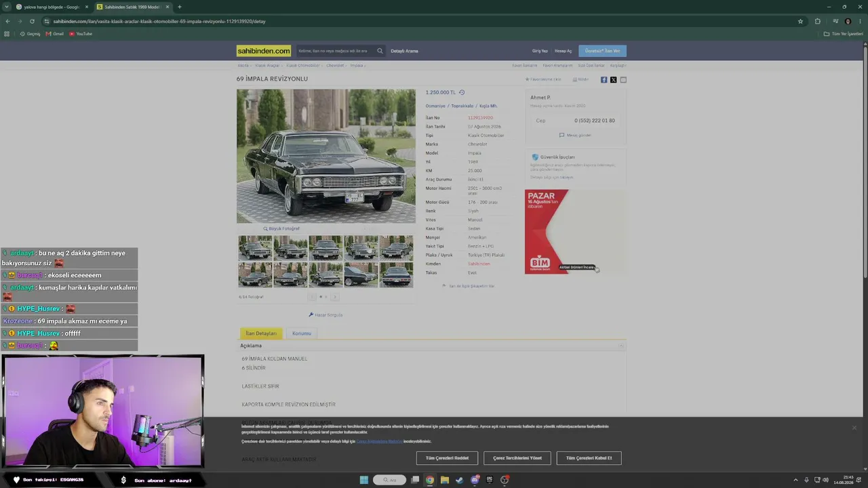Click the Yazdır print link
This screenshot has width=868, height=488.
click(x=581, y=79)
